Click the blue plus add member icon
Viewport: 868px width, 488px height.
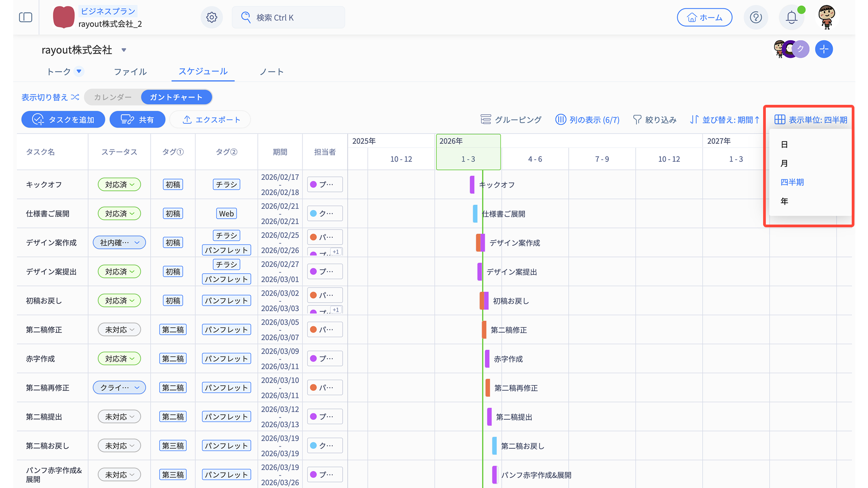click(x=824, y=49)
